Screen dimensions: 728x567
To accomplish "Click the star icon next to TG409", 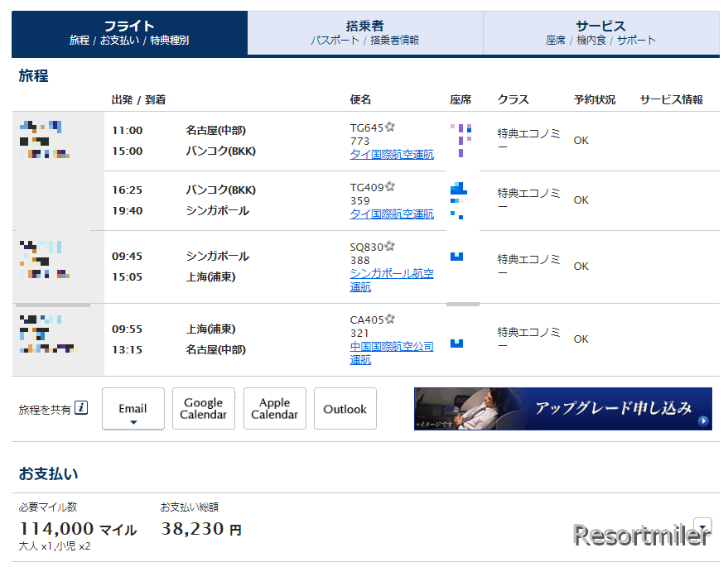I will click(x=390, y=187).
